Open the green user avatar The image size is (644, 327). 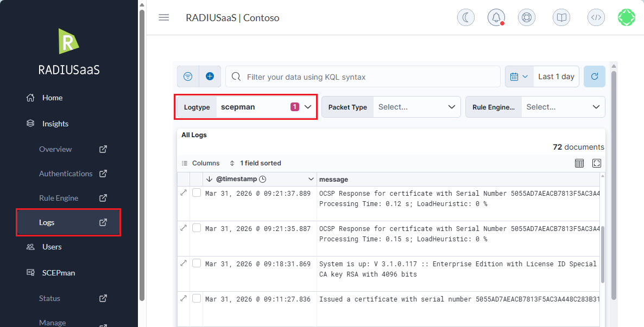[x=627, y=17]
